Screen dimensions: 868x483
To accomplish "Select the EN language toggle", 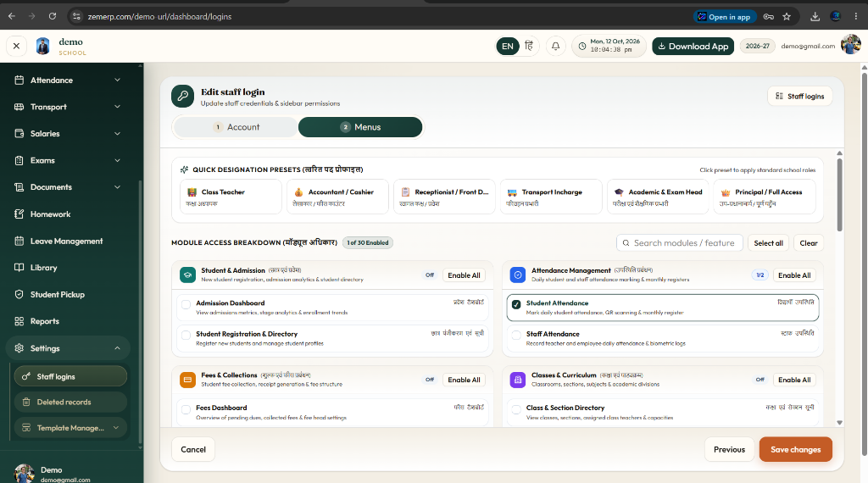I will click(x=508, y=47).
